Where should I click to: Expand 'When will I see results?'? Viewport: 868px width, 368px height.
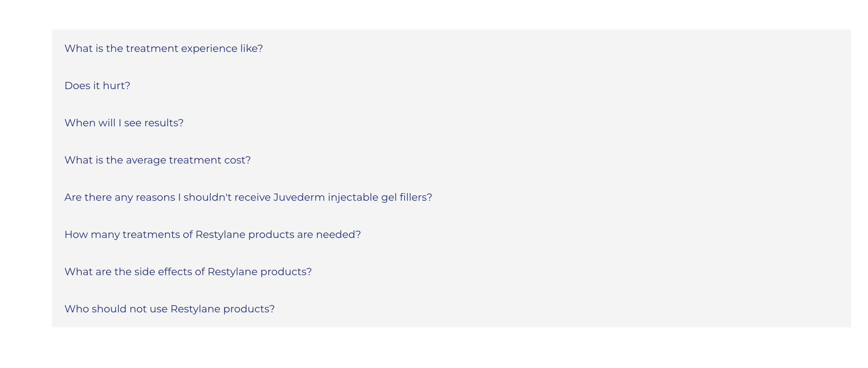click(124, 123)
